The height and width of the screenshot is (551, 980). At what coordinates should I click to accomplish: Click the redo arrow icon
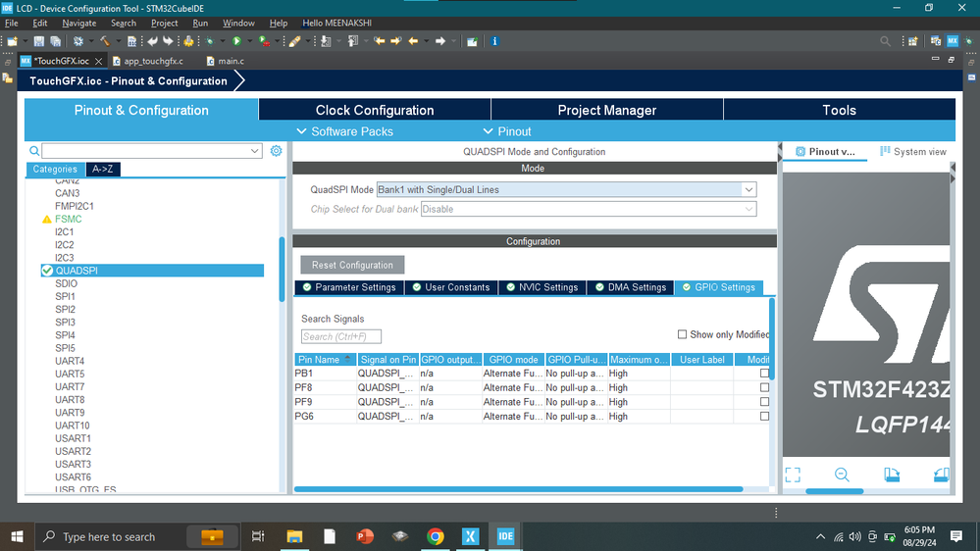tap(168, 41)
